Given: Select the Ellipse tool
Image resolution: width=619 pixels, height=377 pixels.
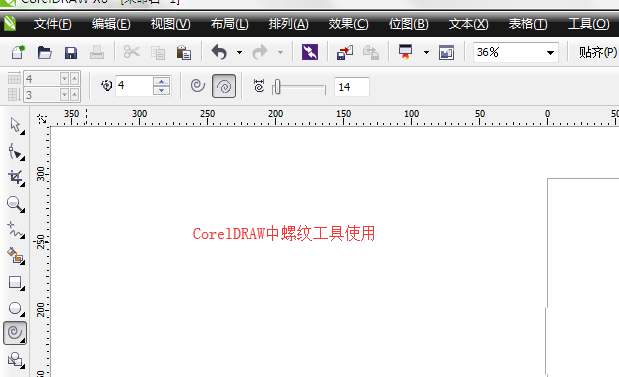Looking at the screenshot, I should pyautogui.click(x=16, y=308).
